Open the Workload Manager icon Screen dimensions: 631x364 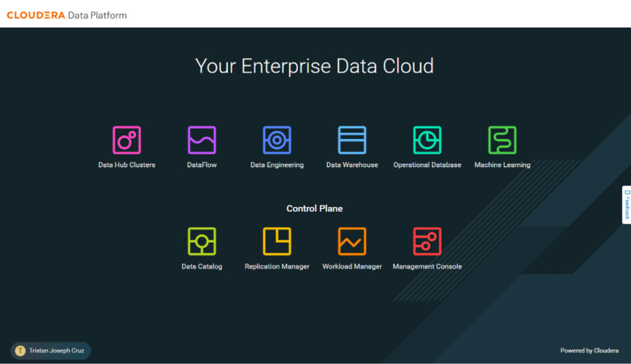352,241
